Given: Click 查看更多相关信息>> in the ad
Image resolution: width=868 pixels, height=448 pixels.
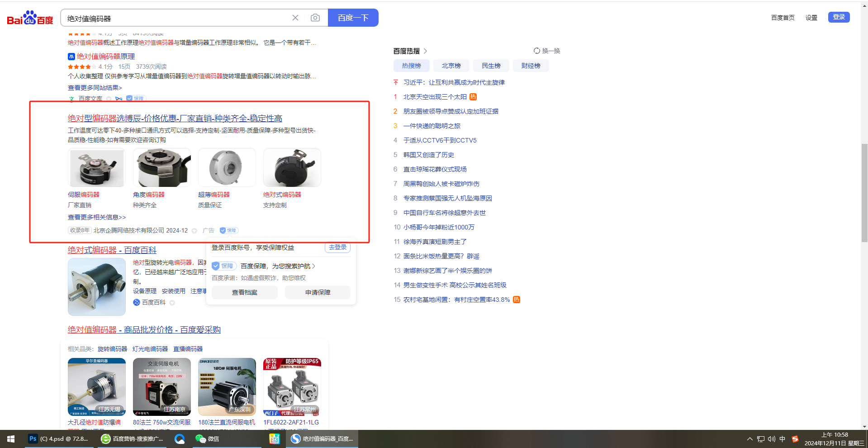Looking at the screenshot, I should tap(97, 217).
